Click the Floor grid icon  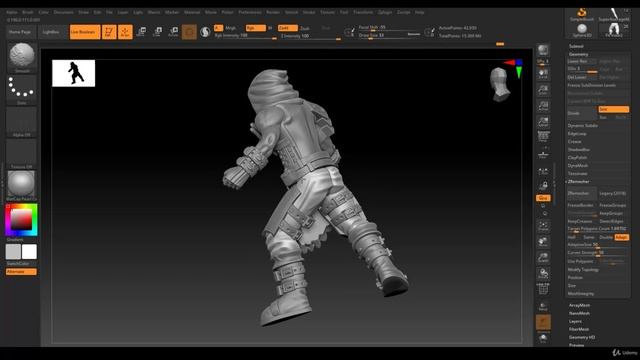[543, 154]
